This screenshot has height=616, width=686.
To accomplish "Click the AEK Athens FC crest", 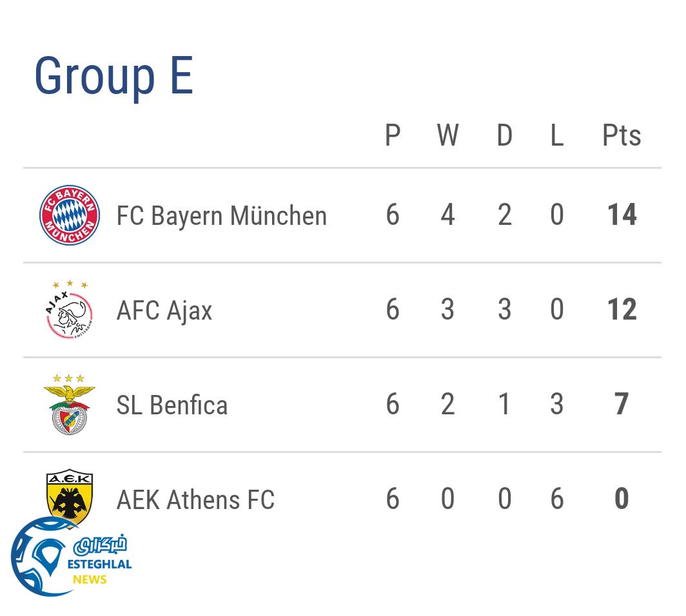I will click(x=70, y=495).
